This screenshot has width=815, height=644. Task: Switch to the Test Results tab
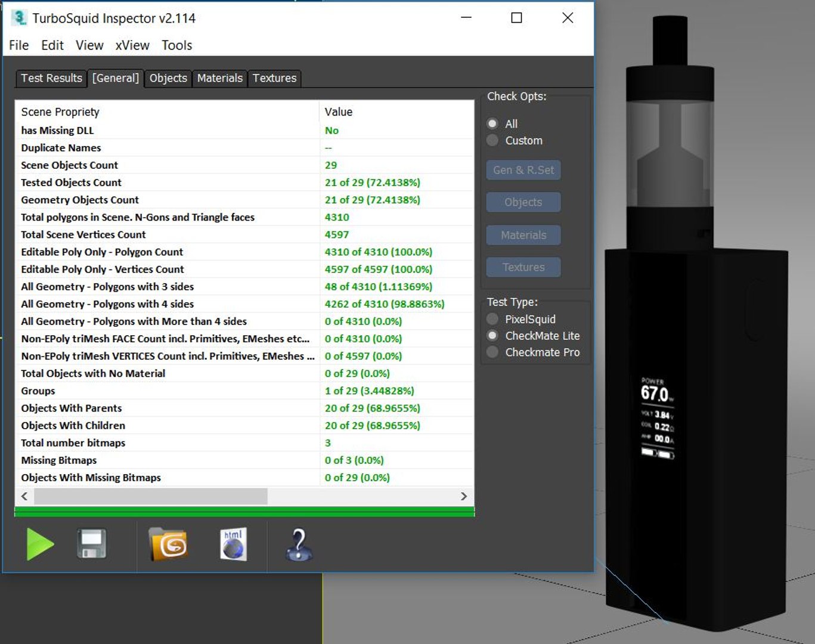tap(52, 78)
